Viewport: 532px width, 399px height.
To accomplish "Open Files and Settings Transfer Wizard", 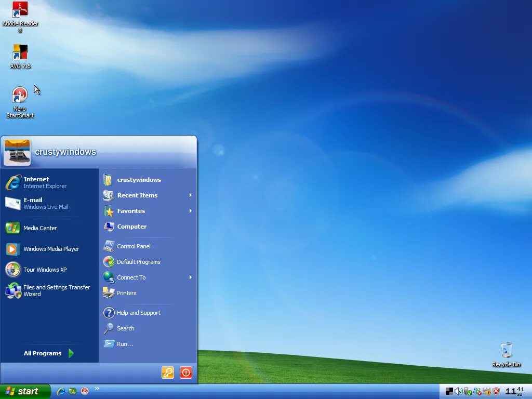I will (x=49, y=291).
